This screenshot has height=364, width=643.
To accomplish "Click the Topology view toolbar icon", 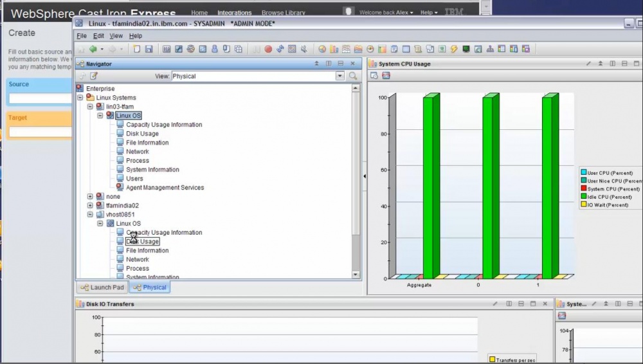I will (x=489, y=50).
